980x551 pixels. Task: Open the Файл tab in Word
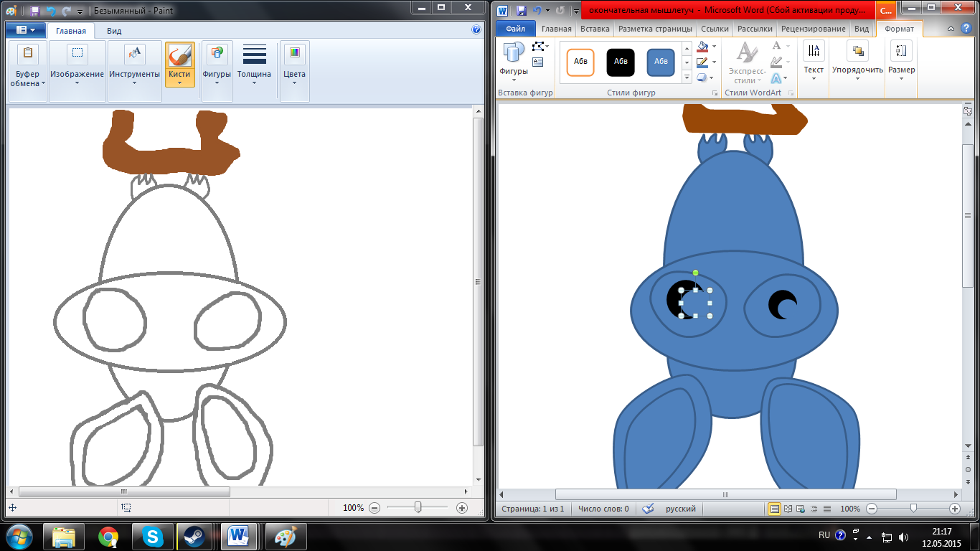tap(515, 29)
